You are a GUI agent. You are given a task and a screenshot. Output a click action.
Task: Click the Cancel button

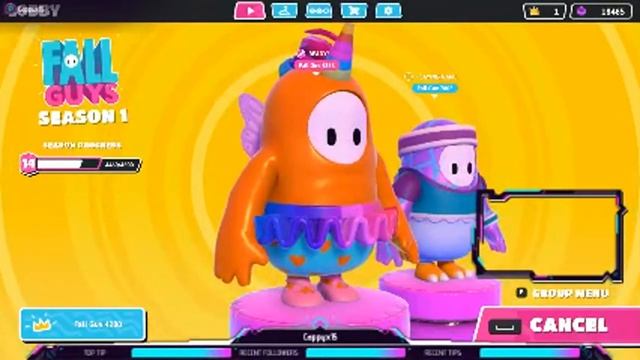[x=557, y=325]
